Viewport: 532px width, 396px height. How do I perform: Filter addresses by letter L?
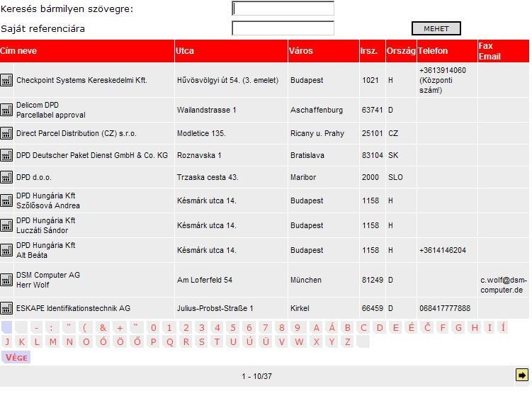(37, 342)
